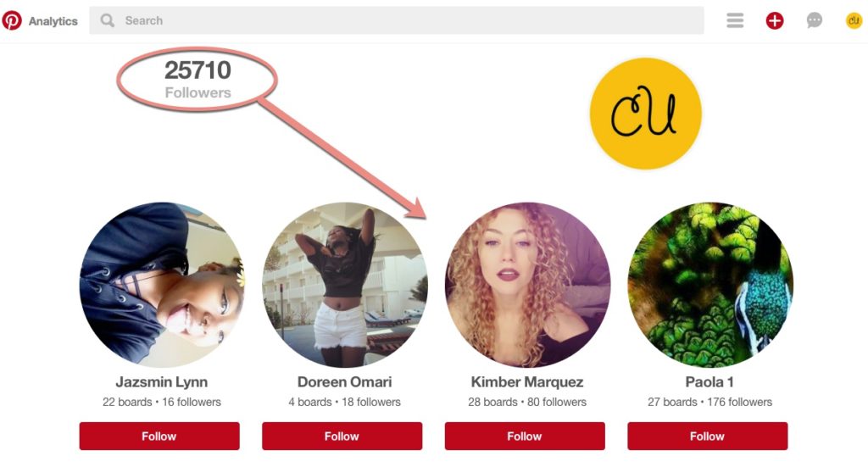Screen dimensions: 868x467
Task: Follow Paola 1
Action: click(708, 436)
